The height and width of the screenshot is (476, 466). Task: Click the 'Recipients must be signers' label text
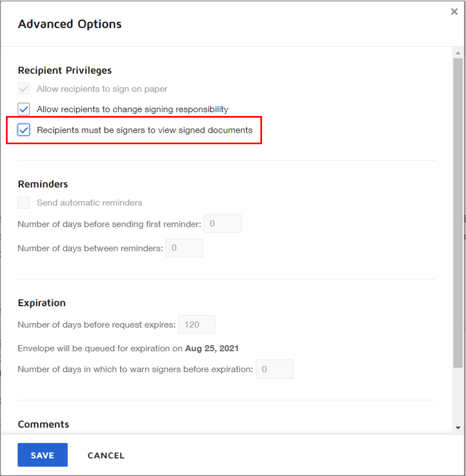(144, 130)
